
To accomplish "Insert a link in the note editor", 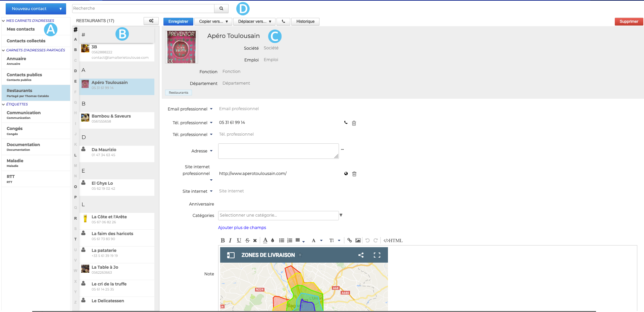I will coord(349,240).
